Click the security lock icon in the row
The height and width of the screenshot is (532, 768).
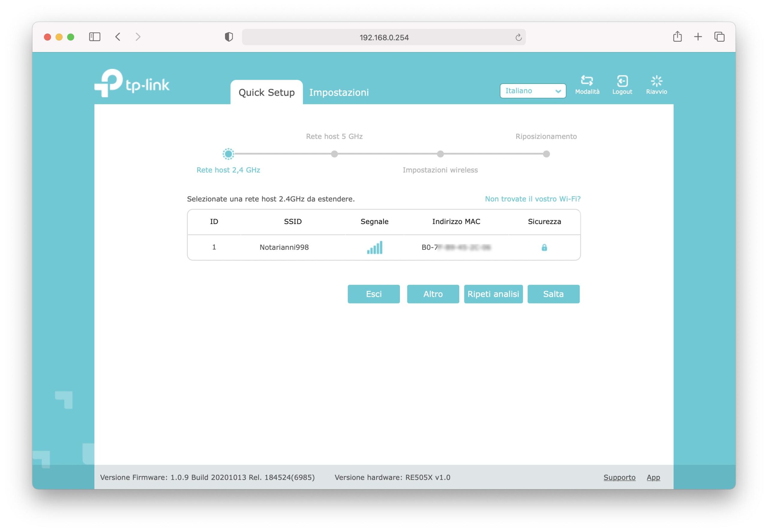[544, 247]
